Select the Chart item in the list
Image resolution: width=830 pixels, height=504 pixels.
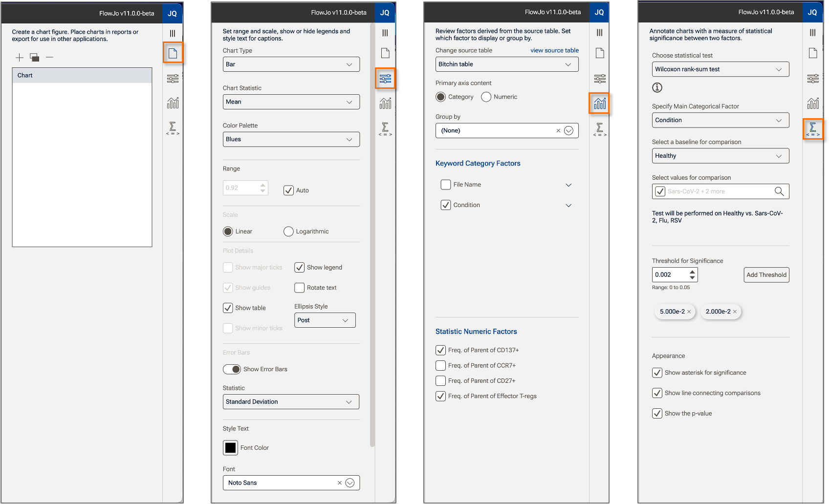(82, 76)
